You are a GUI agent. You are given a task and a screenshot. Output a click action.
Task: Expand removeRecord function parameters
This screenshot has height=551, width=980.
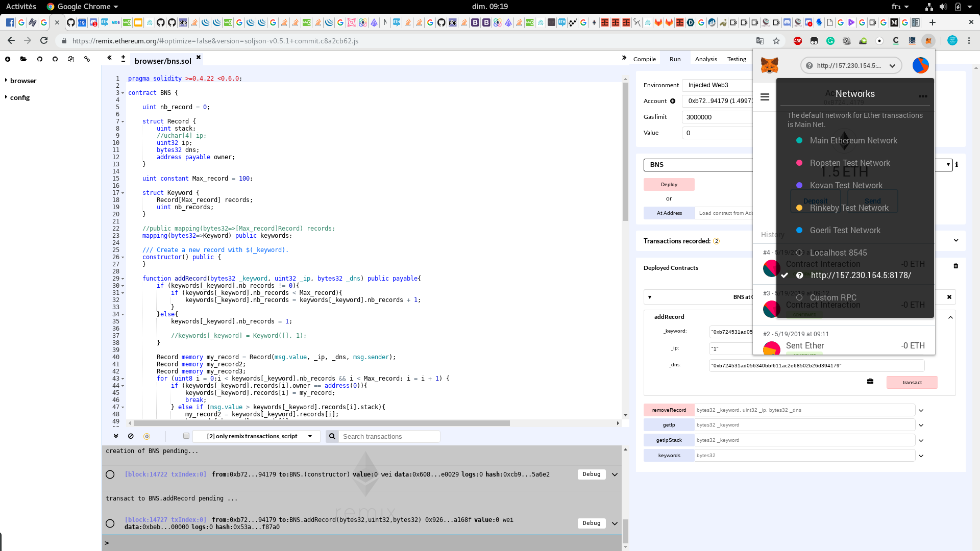tap(921, 410)
